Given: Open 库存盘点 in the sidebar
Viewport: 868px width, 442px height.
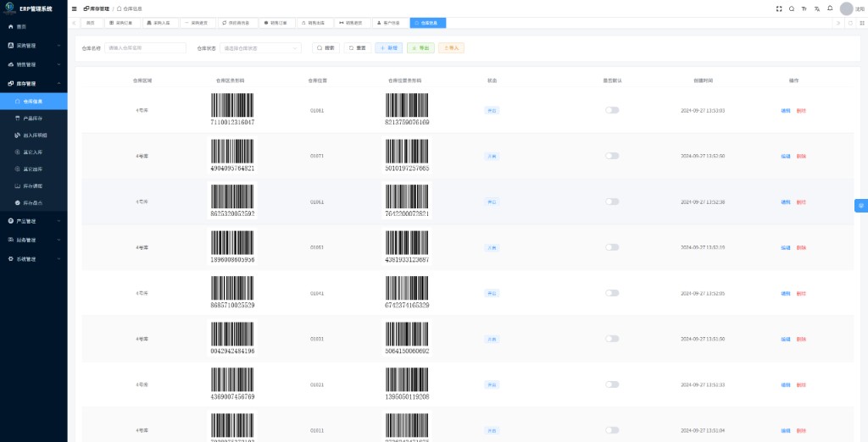Looking at the screenshot, I should (34, 203).
